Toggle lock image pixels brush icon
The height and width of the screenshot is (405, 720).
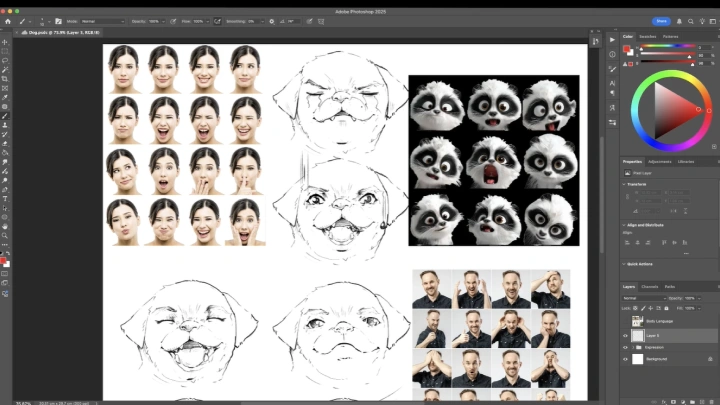click(643, 308)
